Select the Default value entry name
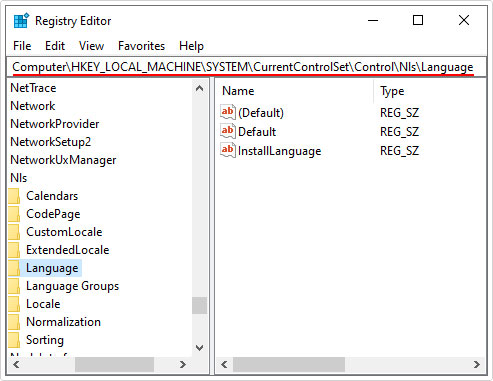Image resolution: width=493 pixels, height=381 pixels. 257,132
